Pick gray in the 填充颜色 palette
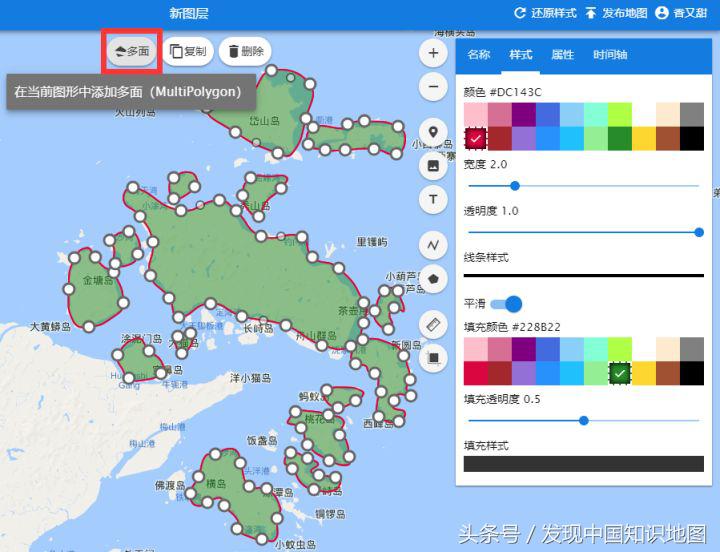This screenshot has width=720, height=552. pos(692,349)
